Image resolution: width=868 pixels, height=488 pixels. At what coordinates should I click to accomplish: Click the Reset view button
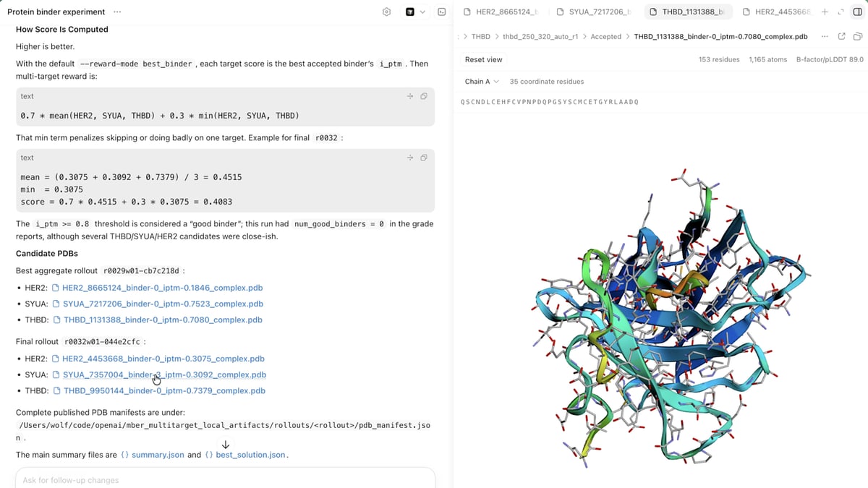484,59
